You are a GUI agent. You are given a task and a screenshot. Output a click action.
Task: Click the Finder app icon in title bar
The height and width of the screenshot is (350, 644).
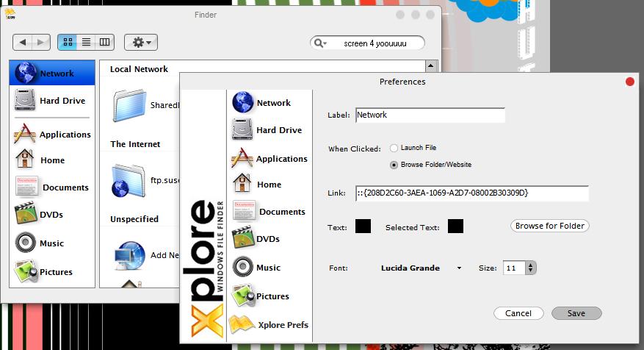point(10,15)
